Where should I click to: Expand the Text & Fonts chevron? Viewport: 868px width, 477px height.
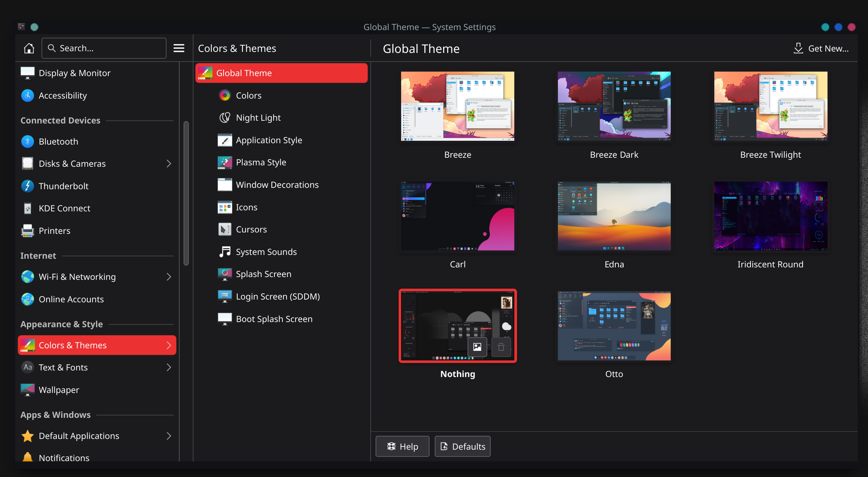point(169,367)
